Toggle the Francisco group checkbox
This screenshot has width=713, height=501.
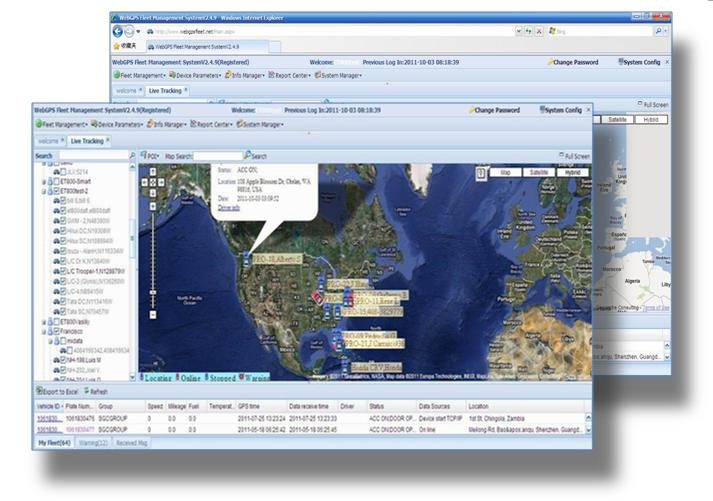(x=57, y=331)
